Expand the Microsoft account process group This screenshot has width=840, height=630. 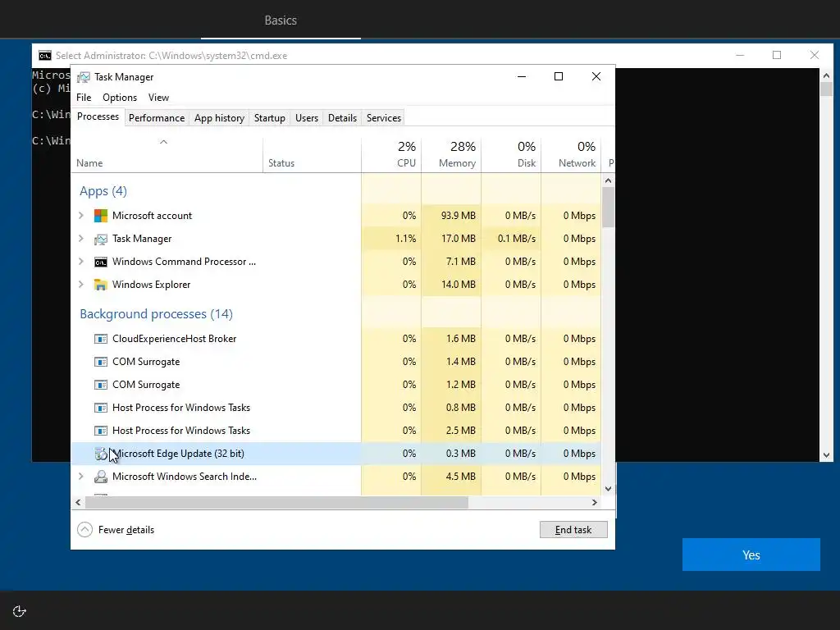point(81,216)
